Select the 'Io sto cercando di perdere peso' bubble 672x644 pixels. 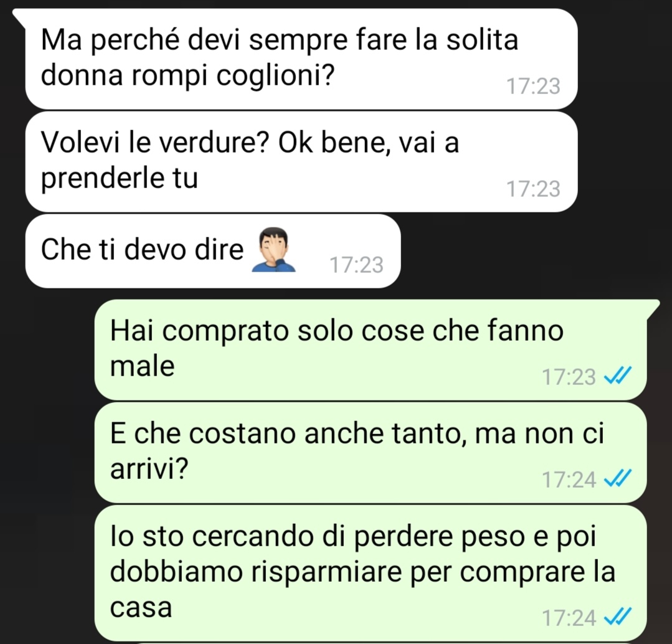click(371, 573)
